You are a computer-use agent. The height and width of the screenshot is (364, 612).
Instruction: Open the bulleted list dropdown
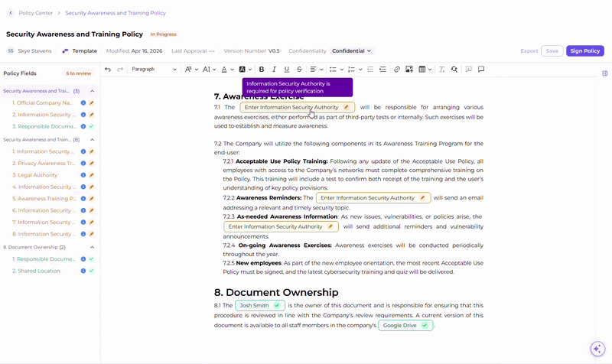coord(336,70)
